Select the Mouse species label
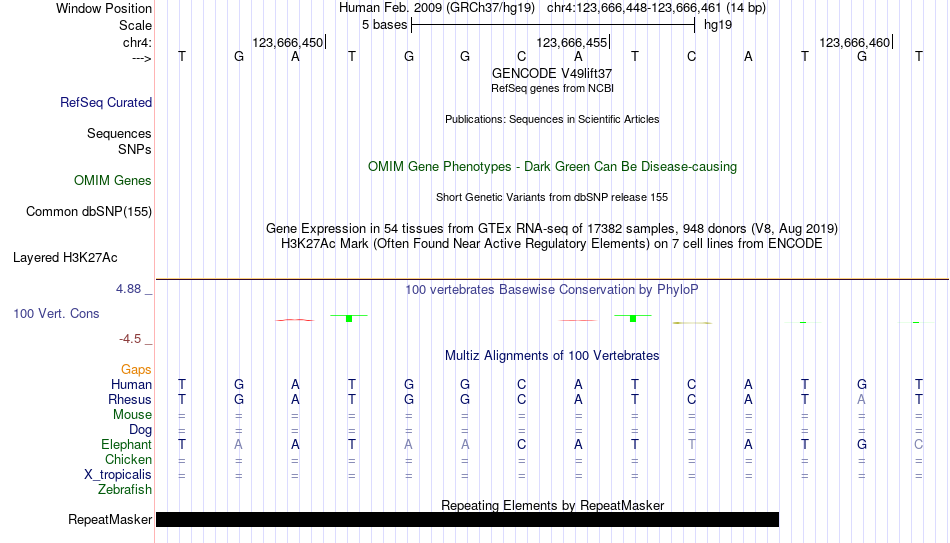This screenshot has height=543, width=950. [x=133, y=415]
